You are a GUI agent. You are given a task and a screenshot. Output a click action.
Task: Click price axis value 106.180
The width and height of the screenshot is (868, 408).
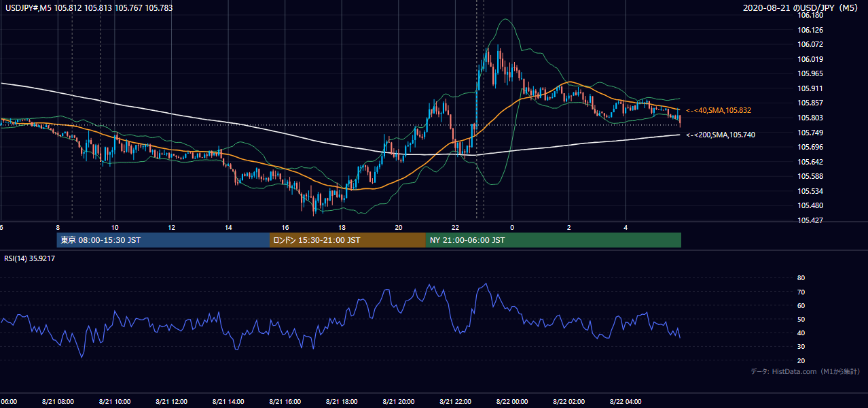[x=810, y=15]
